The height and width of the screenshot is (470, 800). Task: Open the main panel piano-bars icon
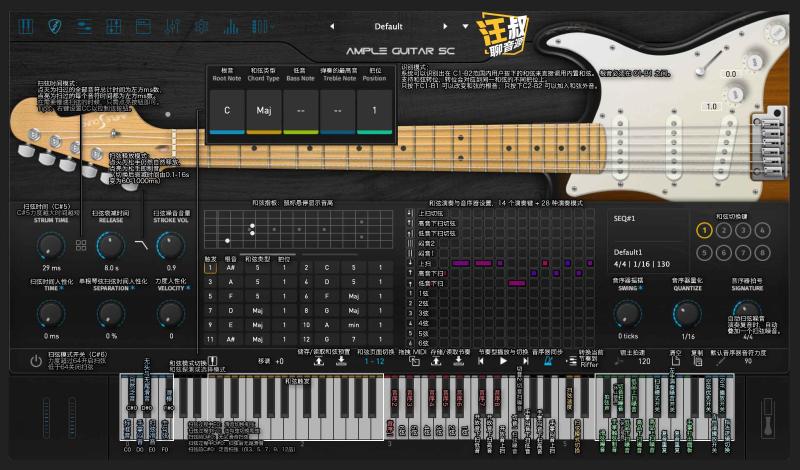[x=26, y=27]
